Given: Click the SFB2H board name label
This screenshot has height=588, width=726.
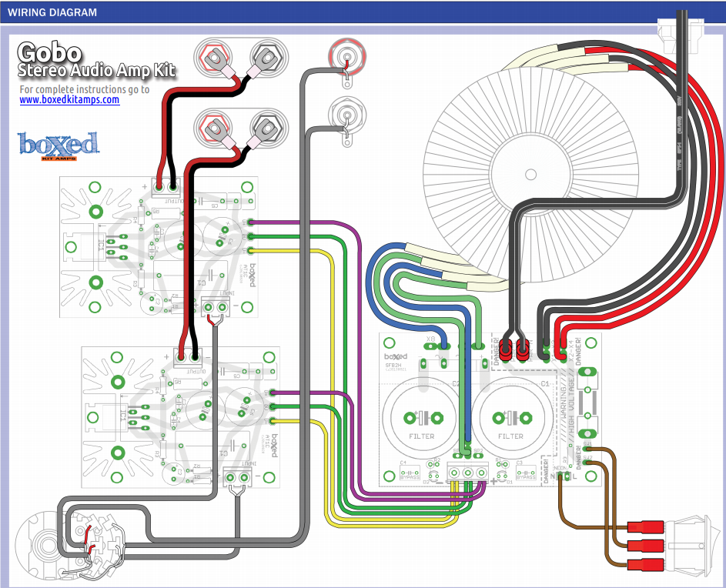Looking at the screenshot, I should pos(393,366).
